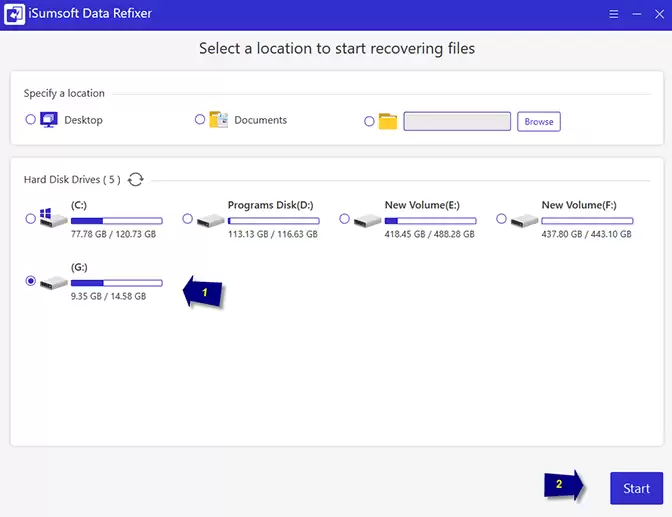Click the Documents folder icon
Image resolution: width=672 pixels, height=517 pixels.
pyautogui.click(x=219, y=120)
